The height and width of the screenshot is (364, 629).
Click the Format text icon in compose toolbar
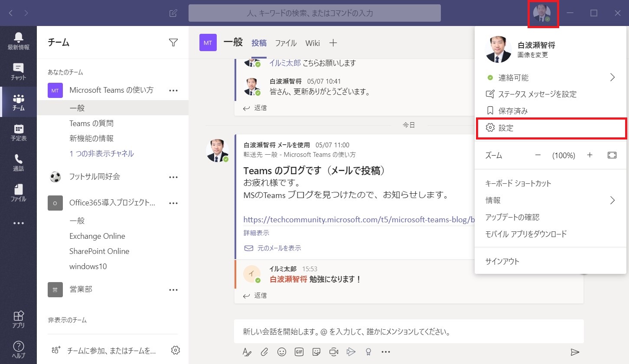coord(247,352)
